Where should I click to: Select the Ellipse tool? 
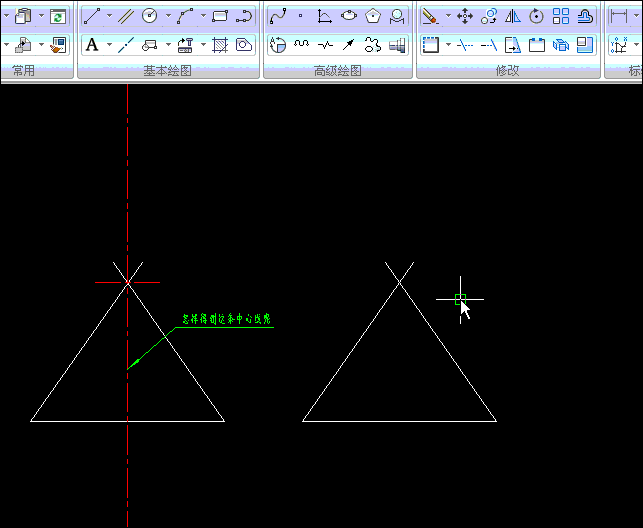point(349,16)
